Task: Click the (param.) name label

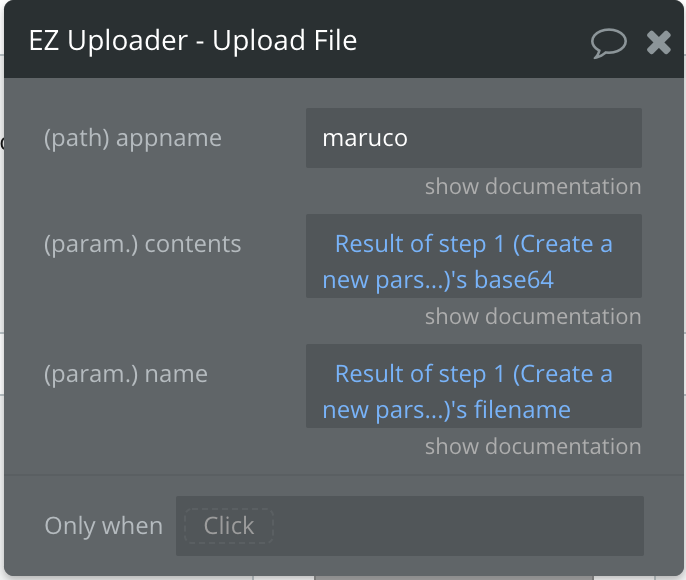Action: (x=126, y=374)
